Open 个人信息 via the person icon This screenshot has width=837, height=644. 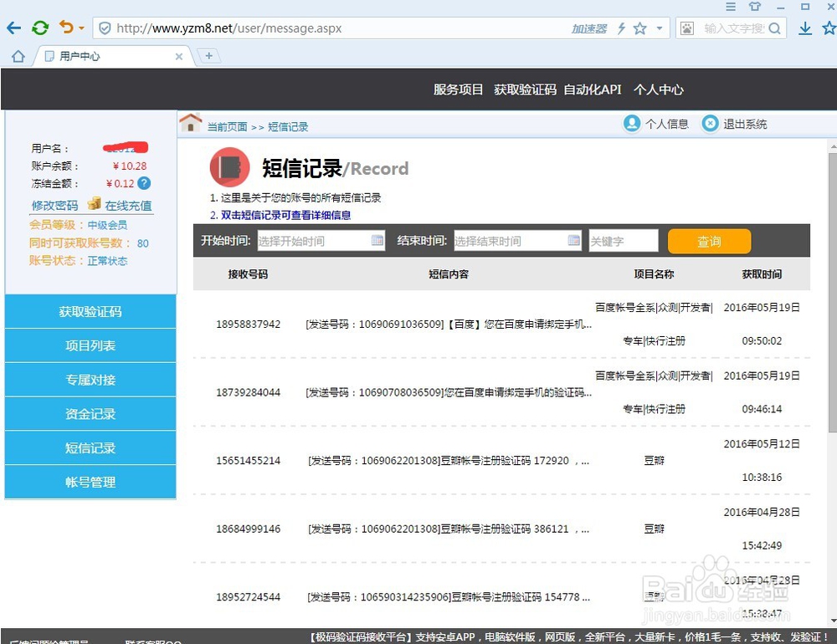click(632, 124)
